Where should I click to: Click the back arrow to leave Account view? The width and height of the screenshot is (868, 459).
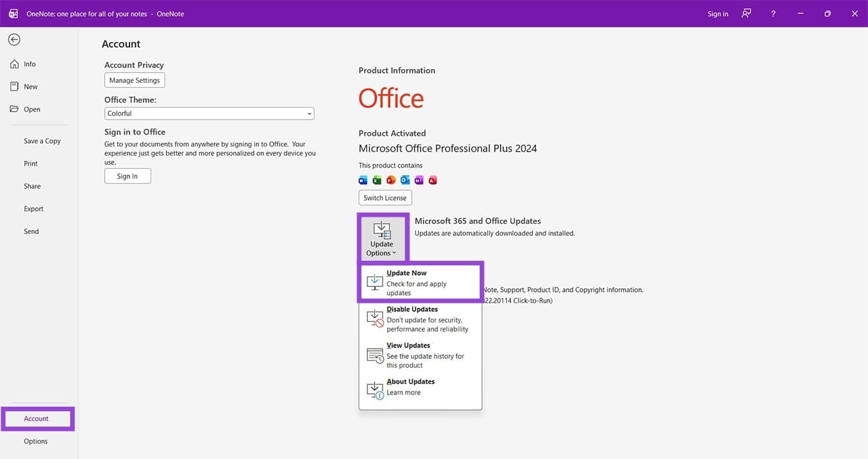[13, 39]
